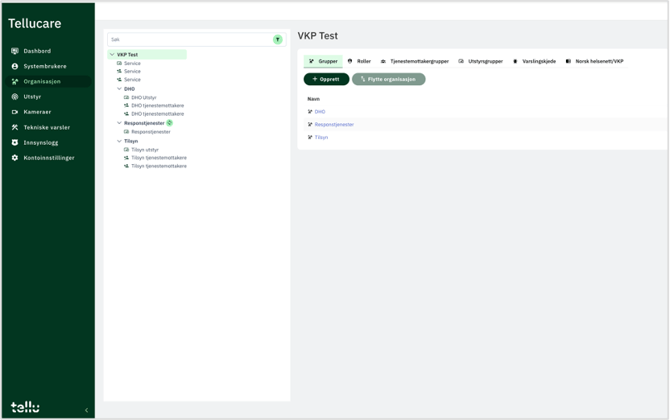Click the VKP Test page heading

[x=317, y=36]
